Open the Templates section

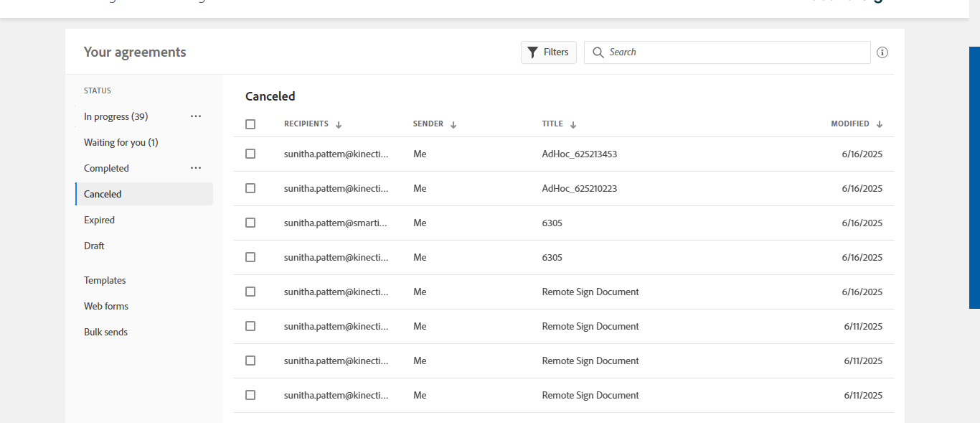click(x=105, y=280)
